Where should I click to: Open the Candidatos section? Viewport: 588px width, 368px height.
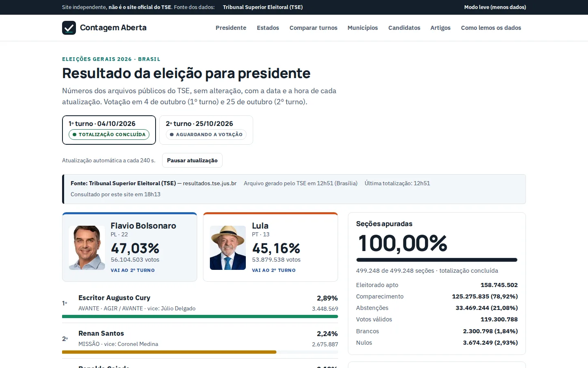[x=404, y=28]
